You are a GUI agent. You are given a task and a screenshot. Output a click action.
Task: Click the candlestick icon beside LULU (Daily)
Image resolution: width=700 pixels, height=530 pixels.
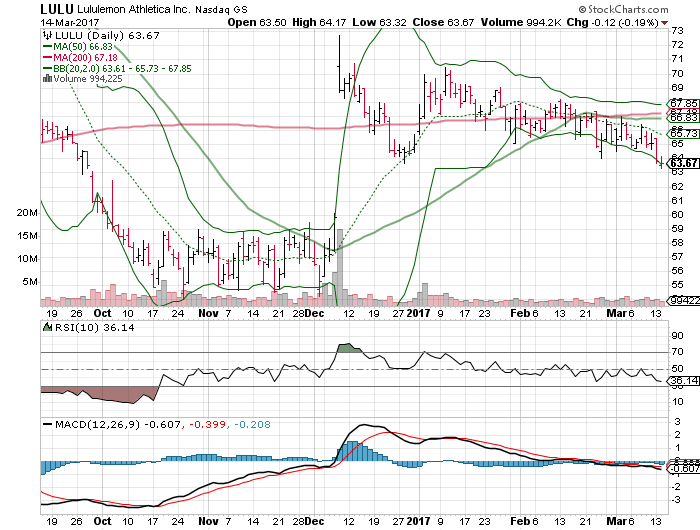tap(48, 36)
